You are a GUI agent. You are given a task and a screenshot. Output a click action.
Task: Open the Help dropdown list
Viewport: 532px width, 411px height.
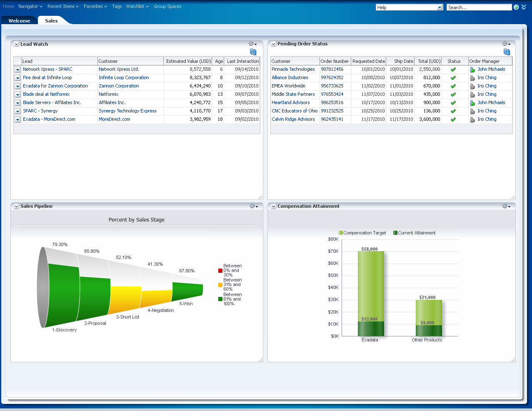coord(440,7)
